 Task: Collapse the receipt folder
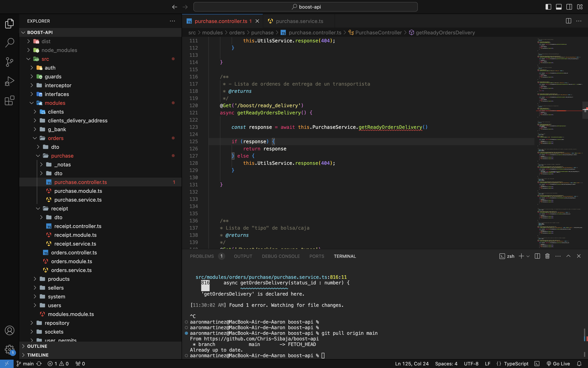click(59, 209)
